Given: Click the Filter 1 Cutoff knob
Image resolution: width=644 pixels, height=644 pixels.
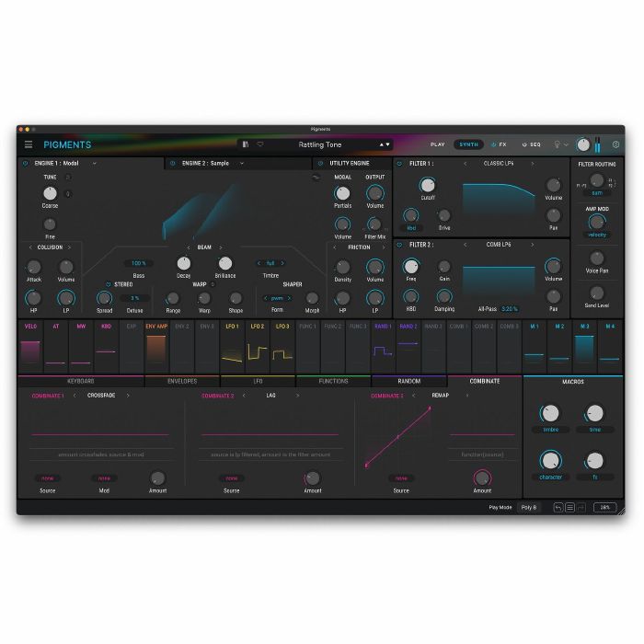Looking at the screenshot, I should 428,185.
